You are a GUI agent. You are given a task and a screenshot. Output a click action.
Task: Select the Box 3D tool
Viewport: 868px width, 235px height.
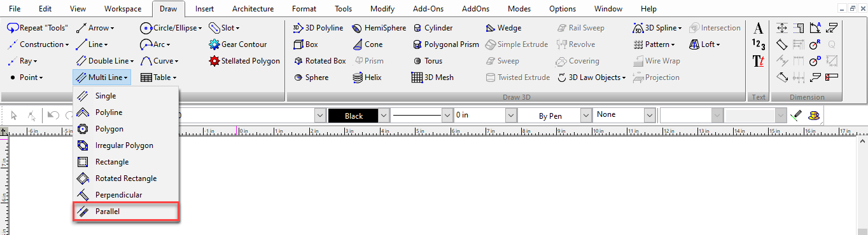pyautogui.click(x=305, y=44)
